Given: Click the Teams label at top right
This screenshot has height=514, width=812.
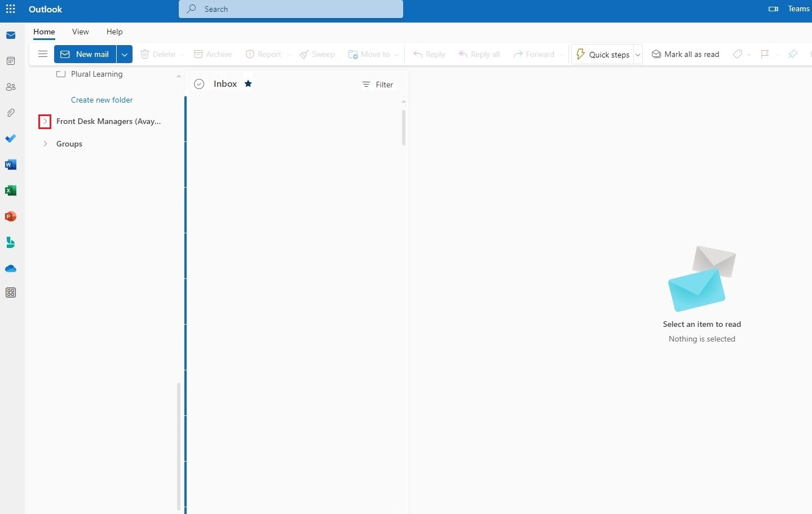Looking at the screenshot, I should pyautogui.click(x=799, y=8).
